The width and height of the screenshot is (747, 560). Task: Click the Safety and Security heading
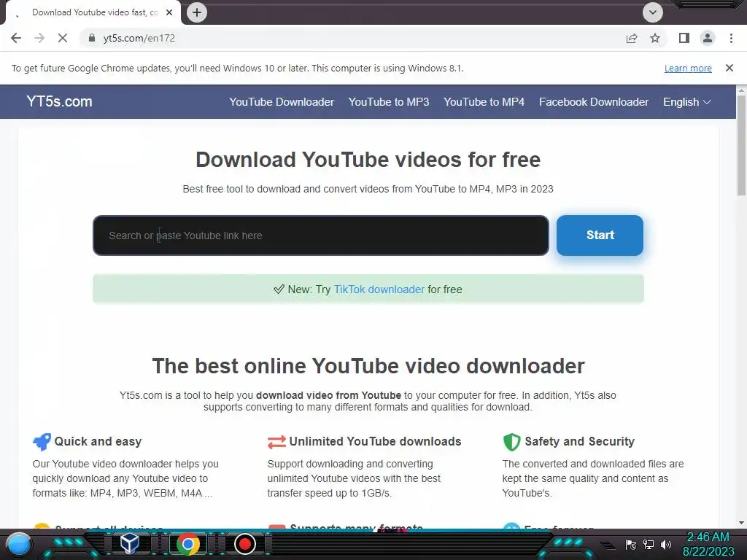(579, 441)
